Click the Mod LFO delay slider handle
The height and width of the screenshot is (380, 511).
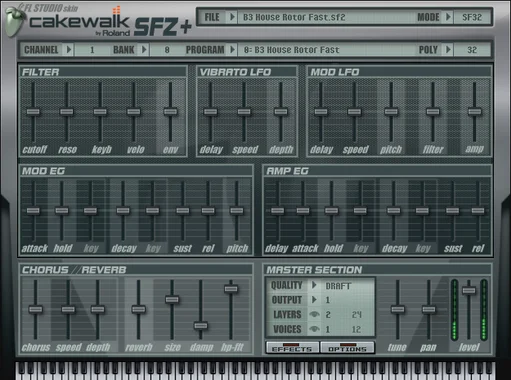[321, 112]
